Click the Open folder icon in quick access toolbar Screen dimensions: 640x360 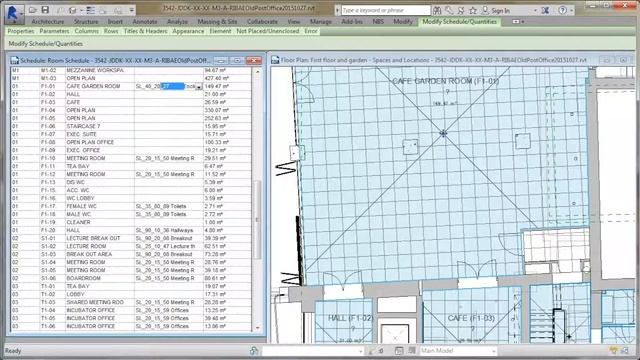pyautogui.click(x=33, y=10)
